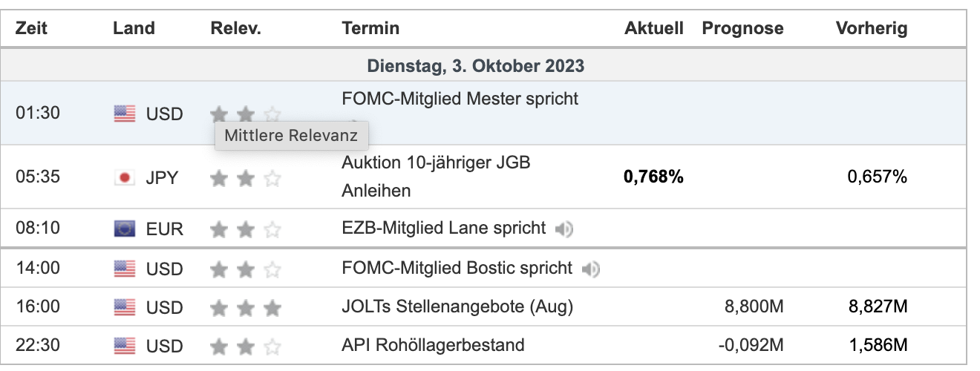This screenshot has height=371, width=980.
Task: Click the EZB-Mitglied Lane spricht link
Action: click(x=443, y=228)
